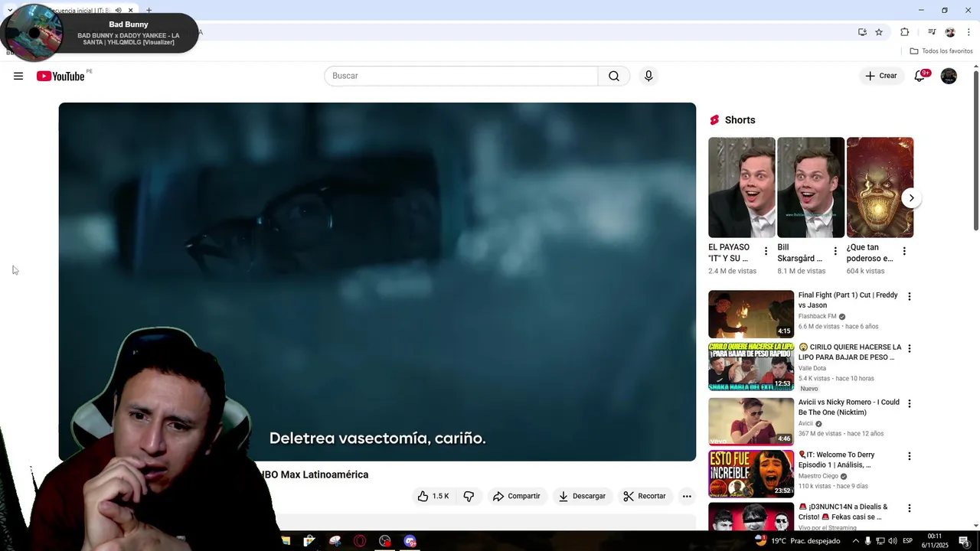Open 'Final Fight (Part 1) Cut' thumbnail
Viewport: 980px width, 551px height.
click(751, 314)
